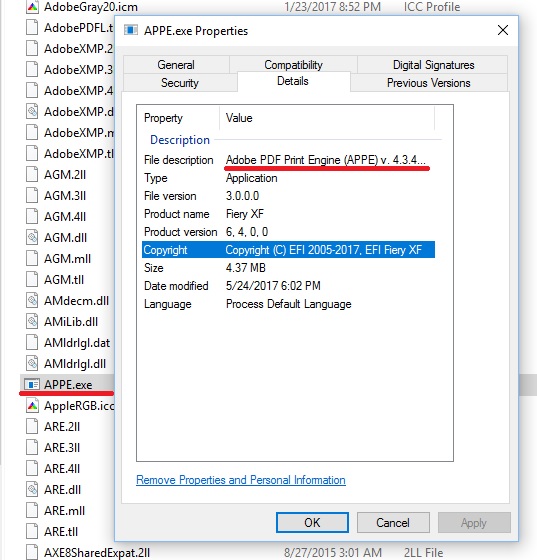The height and width of the screenshot is (560, 537).
Task: Click the AppleRGB.icc color profile icon
Action: pos(32,406)
